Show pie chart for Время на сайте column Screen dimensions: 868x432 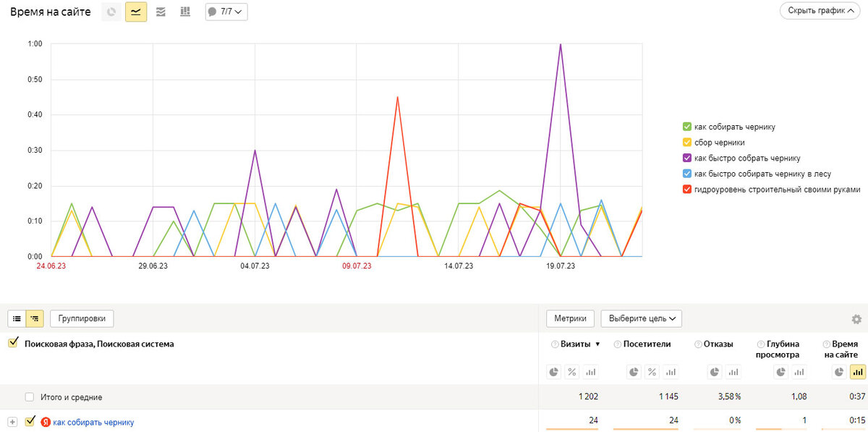839,372
